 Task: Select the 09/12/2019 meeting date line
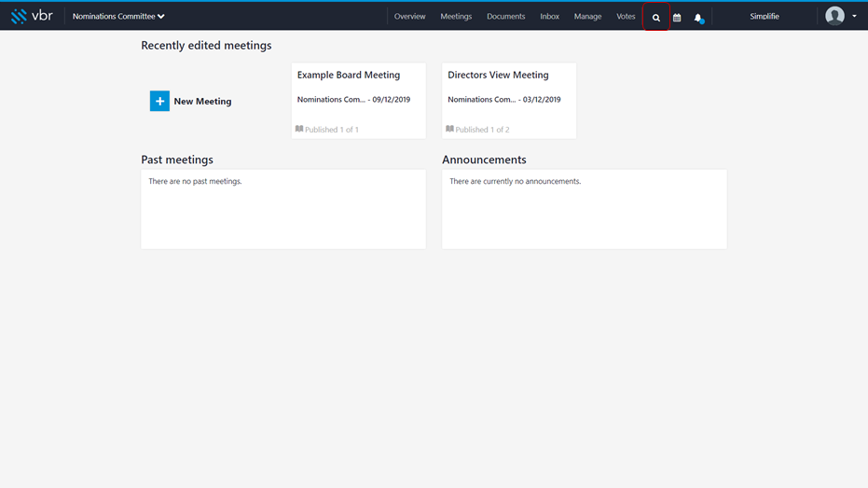point(353,99)
